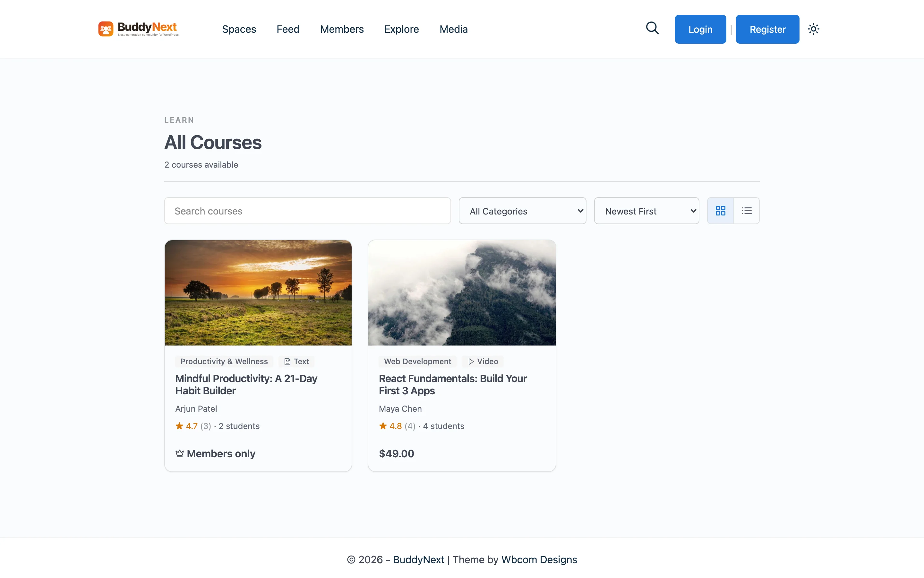This screenshot has width=924, height=578.
Task: Focus the Search courses field
Action: click(307, 211)
